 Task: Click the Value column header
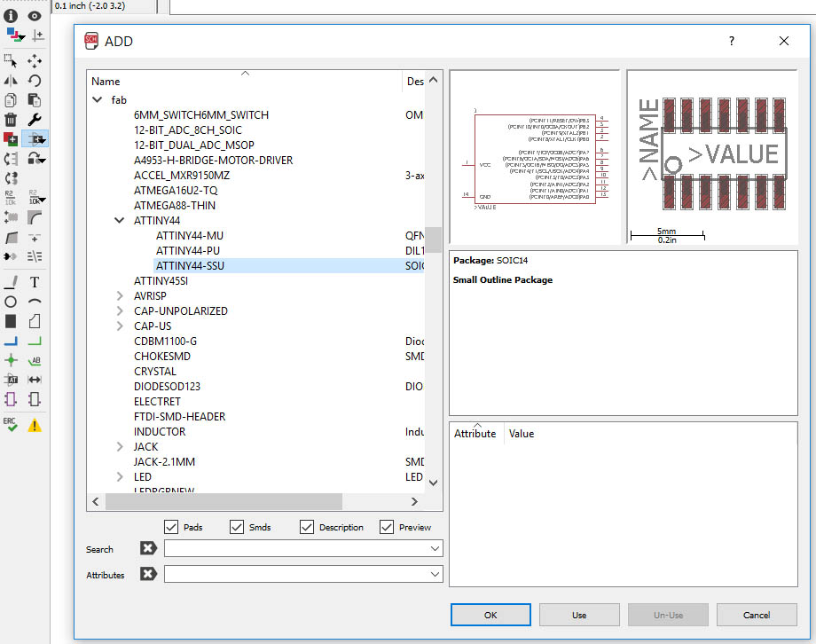point(522,433)
